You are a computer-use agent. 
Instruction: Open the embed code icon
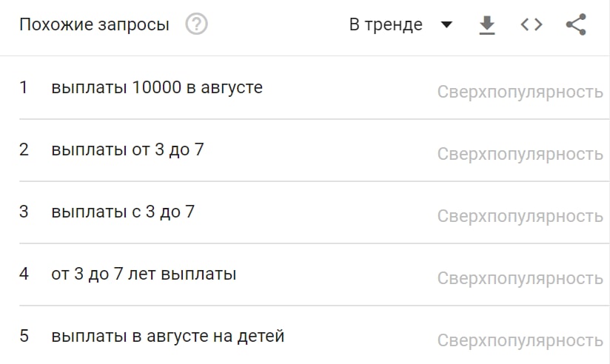[x=531, y=25]
